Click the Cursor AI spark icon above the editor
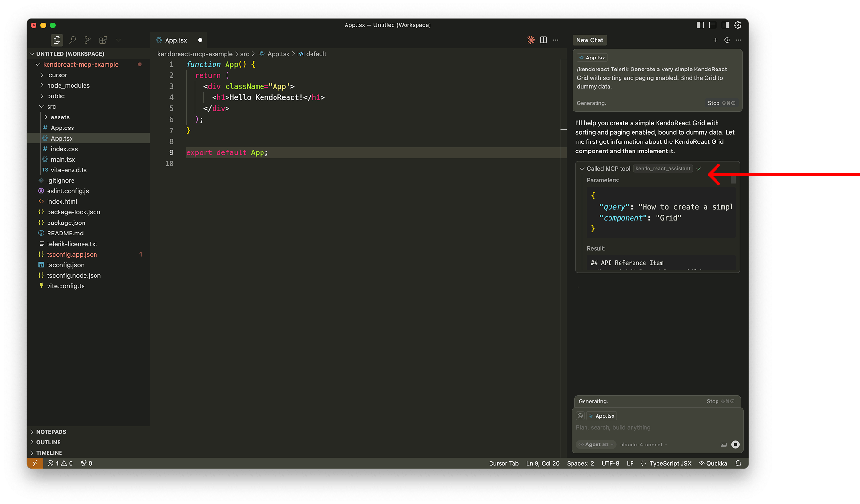860x504 pixels. pyautogui.click(x=530, y=40)
